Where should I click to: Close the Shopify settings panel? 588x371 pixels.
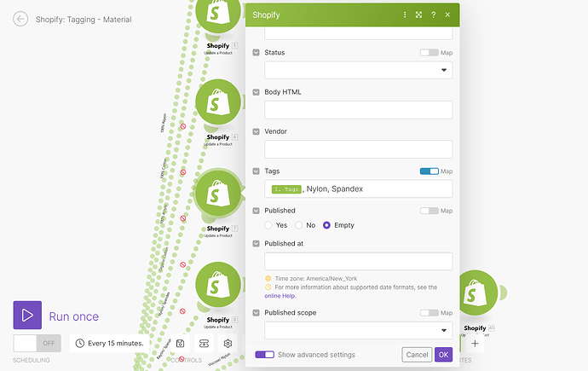point(447,14)
